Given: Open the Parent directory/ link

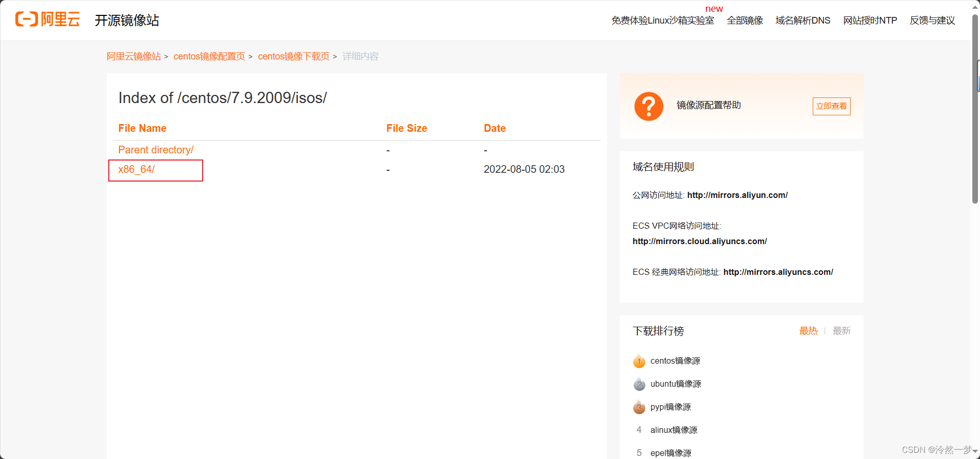Looking at the screenshot, I should pos(155,150).
